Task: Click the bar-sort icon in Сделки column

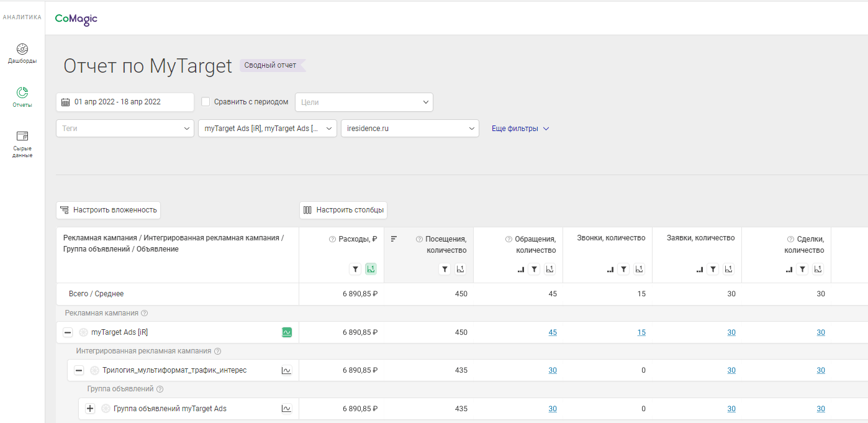Action: point(789,270)
